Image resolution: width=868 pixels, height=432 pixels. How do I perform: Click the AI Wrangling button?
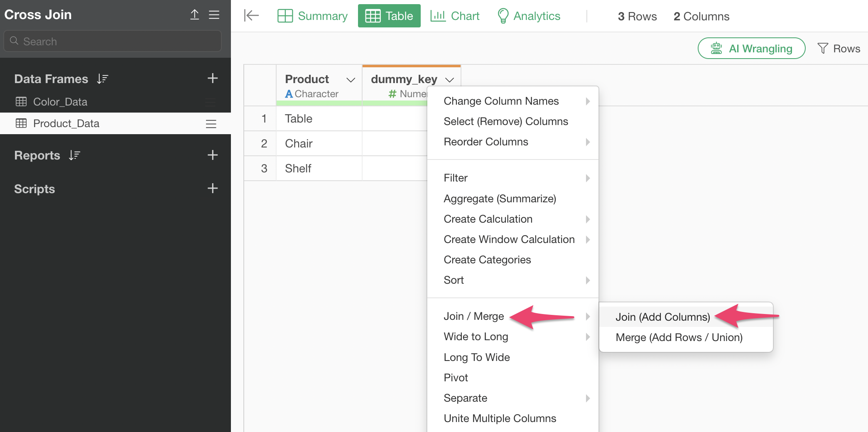point(751,49)
